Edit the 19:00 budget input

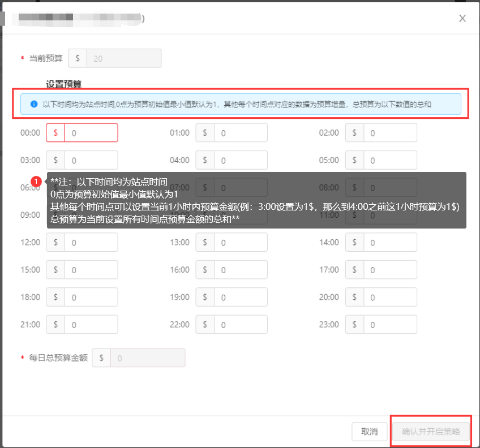pyautogui.click(x=241, y=297)
